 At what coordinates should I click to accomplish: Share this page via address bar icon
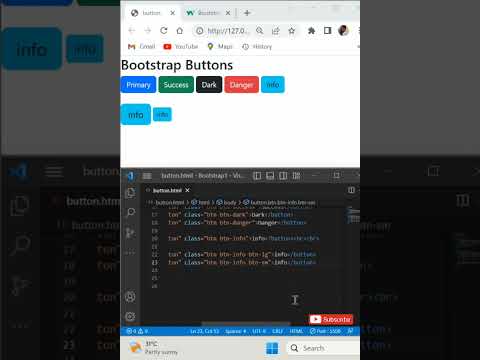pyautogui.click(x=275, y=31)
